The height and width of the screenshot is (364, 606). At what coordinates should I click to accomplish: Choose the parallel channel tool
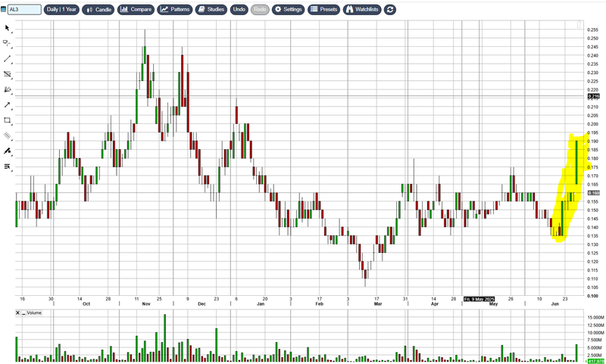coord(8,135)
